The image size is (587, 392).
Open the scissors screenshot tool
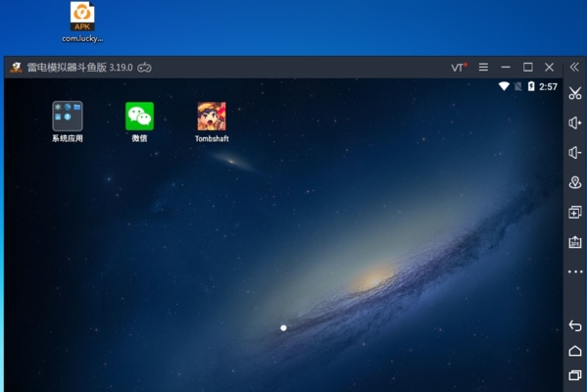pos(575,93)
